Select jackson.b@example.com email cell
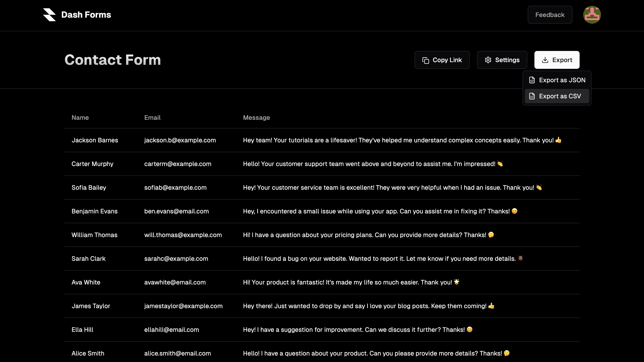This screenshot has height=362, width=644. click(180, 140)
